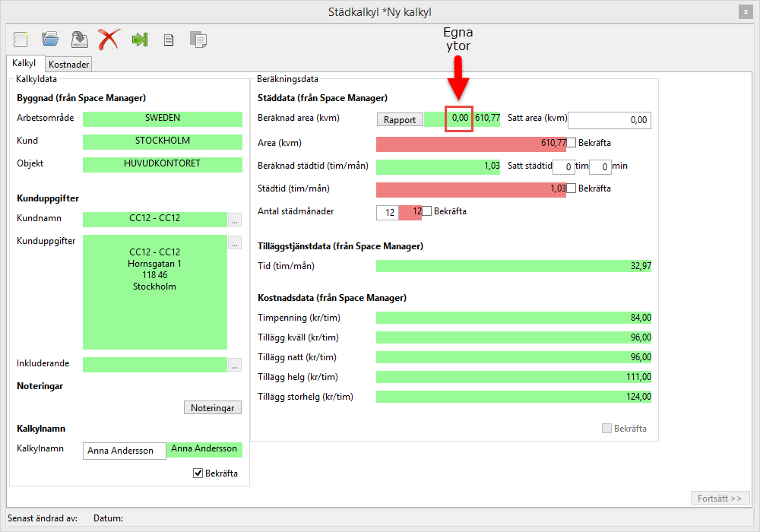Uncheck Bekräfta under Kalkylnamn
The width and height of the screenshot is (760, 532).
click(198, 473)
